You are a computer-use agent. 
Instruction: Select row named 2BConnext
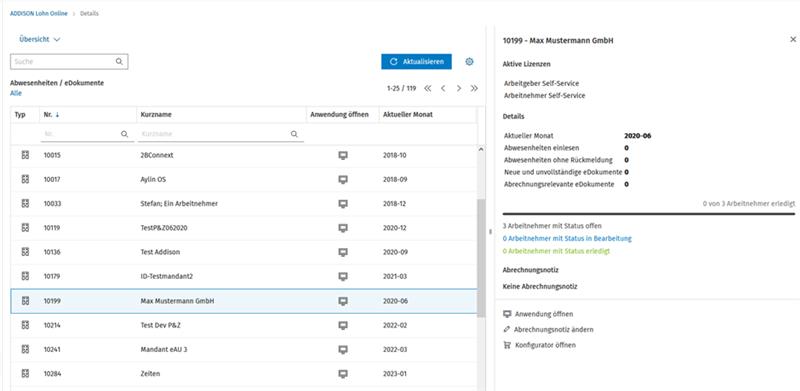point(244,155)
